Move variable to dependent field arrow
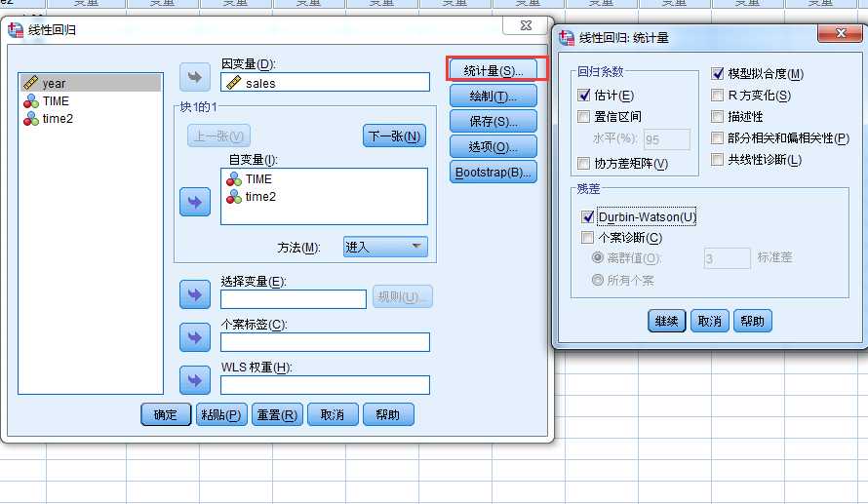Image resolution: width=868 pixels, height=504 pixels. point(195,77)
